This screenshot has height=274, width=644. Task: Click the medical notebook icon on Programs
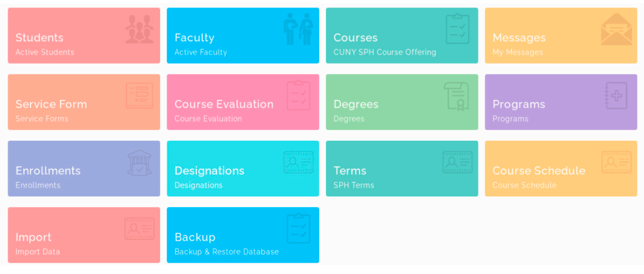[x=616, y=96]
